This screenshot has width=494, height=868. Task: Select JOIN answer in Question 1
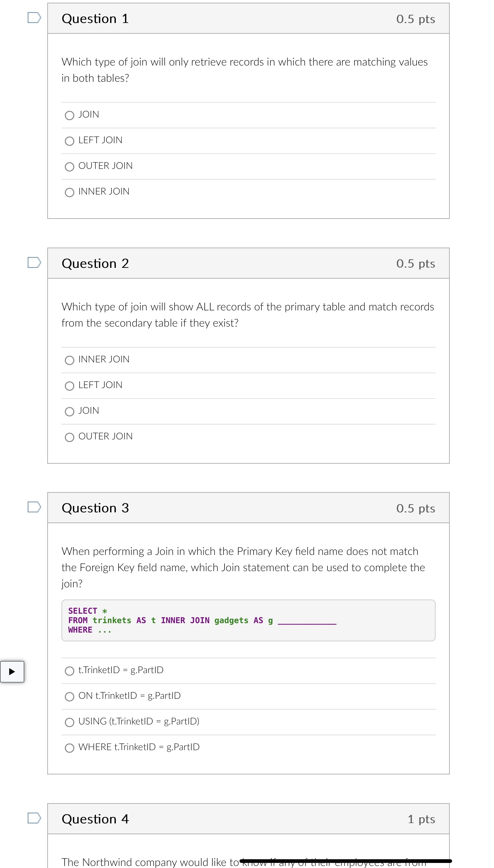pyautogui.click(x=70, y=116)
